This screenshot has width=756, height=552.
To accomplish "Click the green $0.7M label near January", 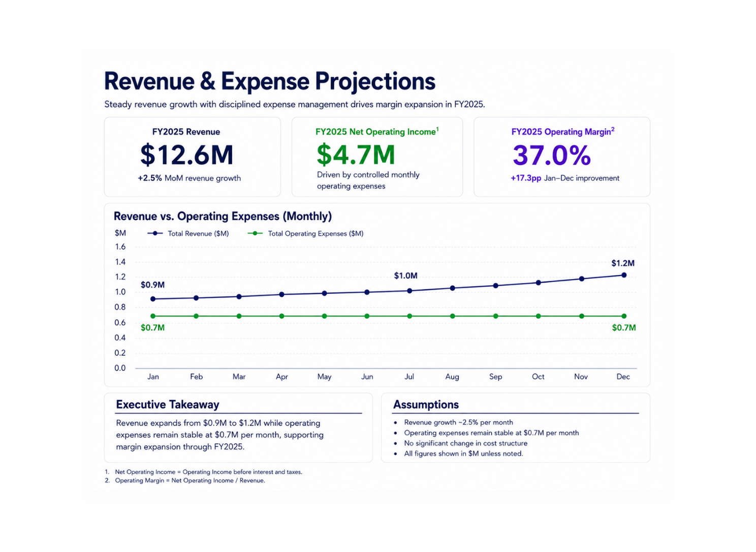I will click(152, 328).
